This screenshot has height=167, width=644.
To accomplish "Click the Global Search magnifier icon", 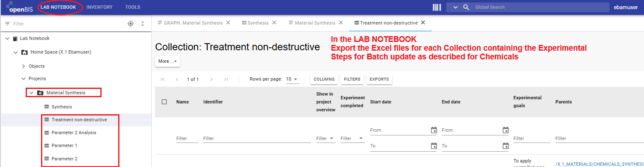I will pos(466,7).
